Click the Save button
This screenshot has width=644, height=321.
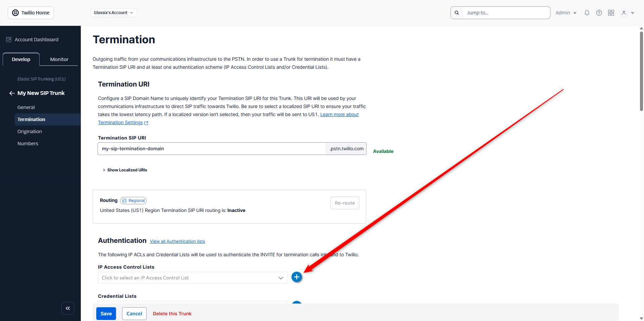tap(106, 314)
